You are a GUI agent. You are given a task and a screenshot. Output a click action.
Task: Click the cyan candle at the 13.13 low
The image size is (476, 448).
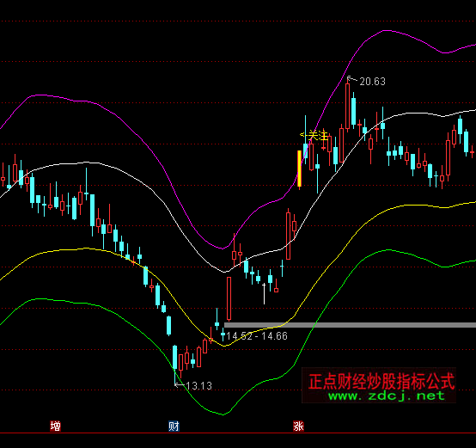pos(175,358)
